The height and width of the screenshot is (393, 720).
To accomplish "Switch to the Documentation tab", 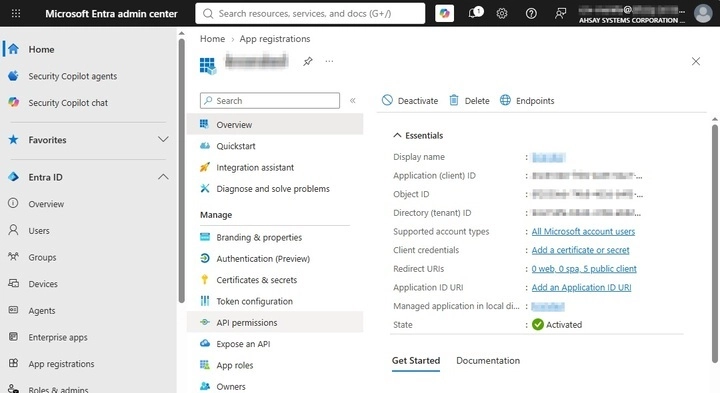I will coord(488,361).
